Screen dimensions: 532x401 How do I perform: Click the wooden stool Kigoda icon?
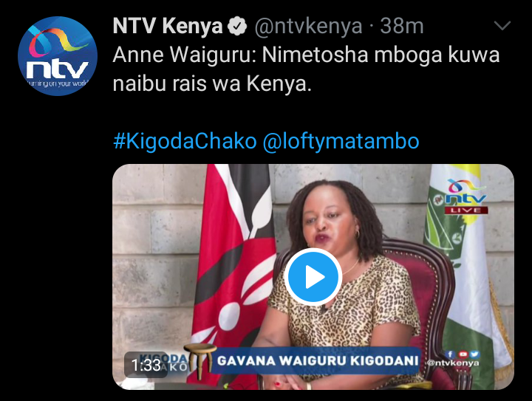(199, 360)
